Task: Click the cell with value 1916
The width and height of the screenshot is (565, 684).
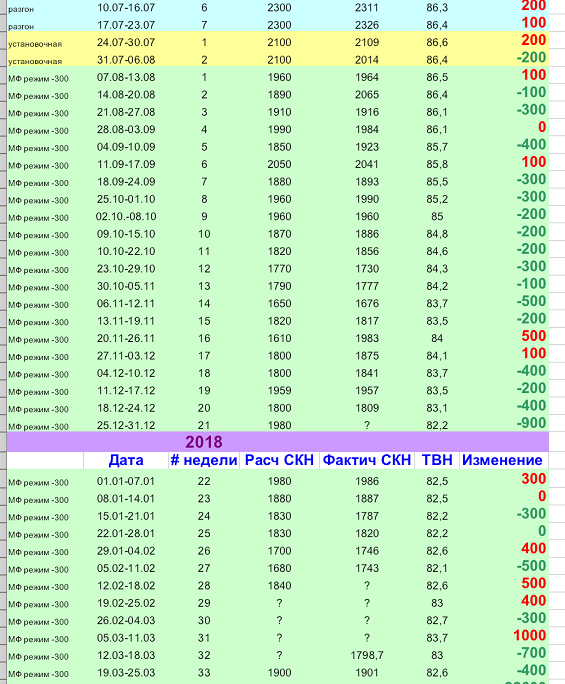Action: [366, 113]
